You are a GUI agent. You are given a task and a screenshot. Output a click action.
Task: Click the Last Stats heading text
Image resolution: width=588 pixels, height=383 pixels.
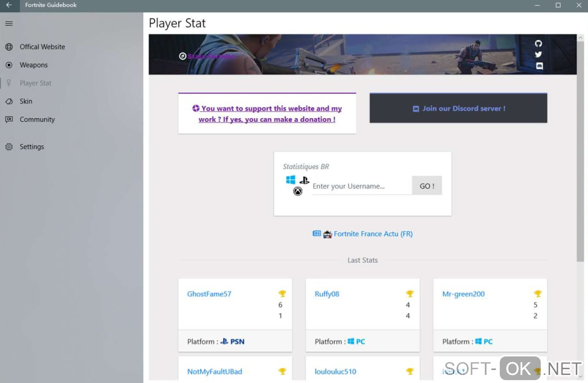(x=363, y=260)
